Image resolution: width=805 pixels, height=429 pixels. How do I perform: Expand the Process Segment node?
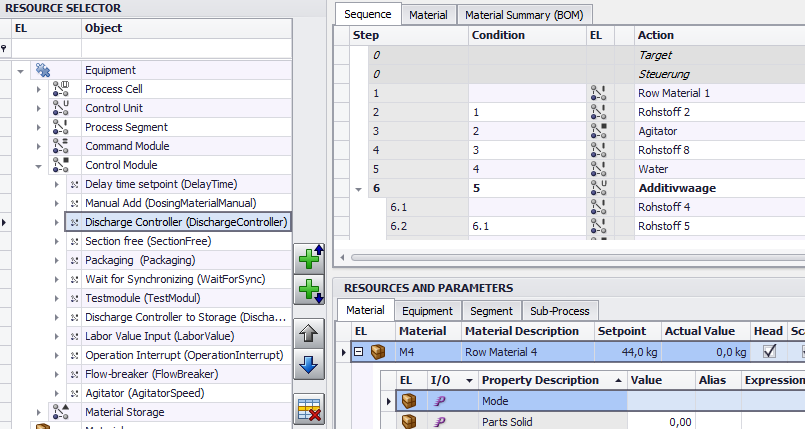click(x=39, y=127)
